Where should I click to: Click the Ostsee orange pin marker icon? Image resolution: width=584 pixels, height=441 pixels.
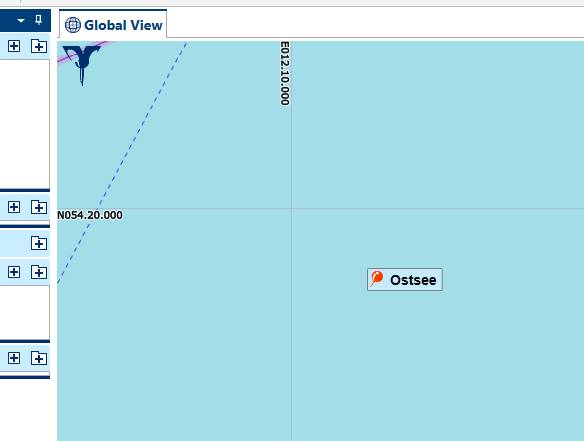(x=377, y=279)
